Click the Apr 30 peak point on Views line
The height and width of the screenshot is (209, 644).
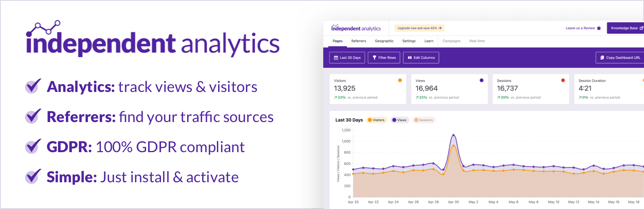click(453, 135)
